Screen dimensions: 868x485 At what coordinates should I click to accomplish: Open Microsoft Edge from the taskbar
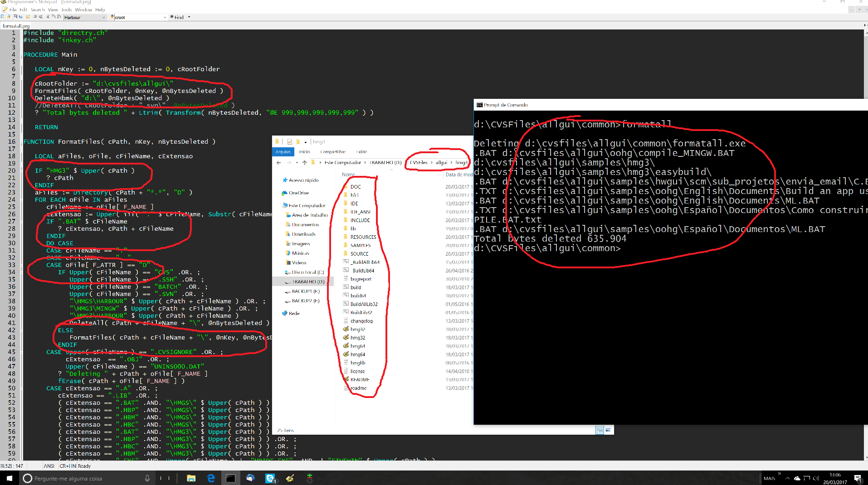coord(211,478)
